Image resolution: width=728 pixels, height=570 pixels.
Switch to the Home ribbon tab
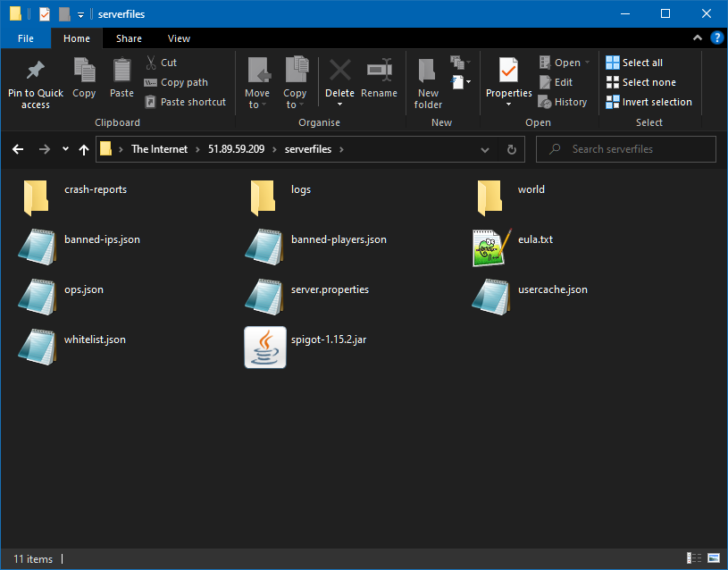coord(77,38)
